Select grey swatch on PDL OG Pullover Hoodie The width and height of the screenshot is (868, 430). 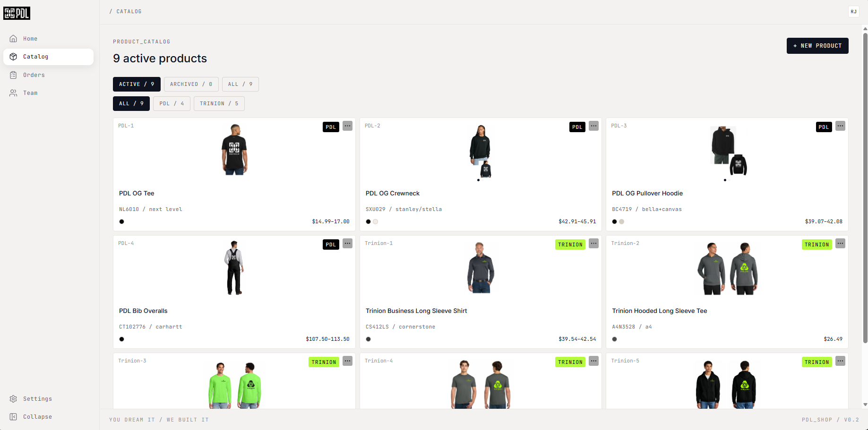tap(622, 221)
